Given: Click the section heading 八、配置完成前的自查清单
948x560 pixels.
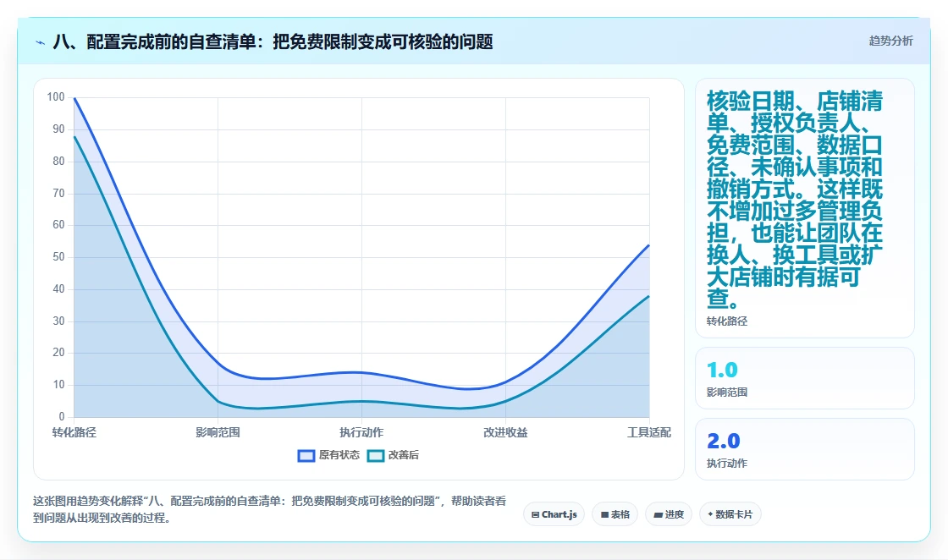Looking at the screenshot, I should [x=273, y=41].
